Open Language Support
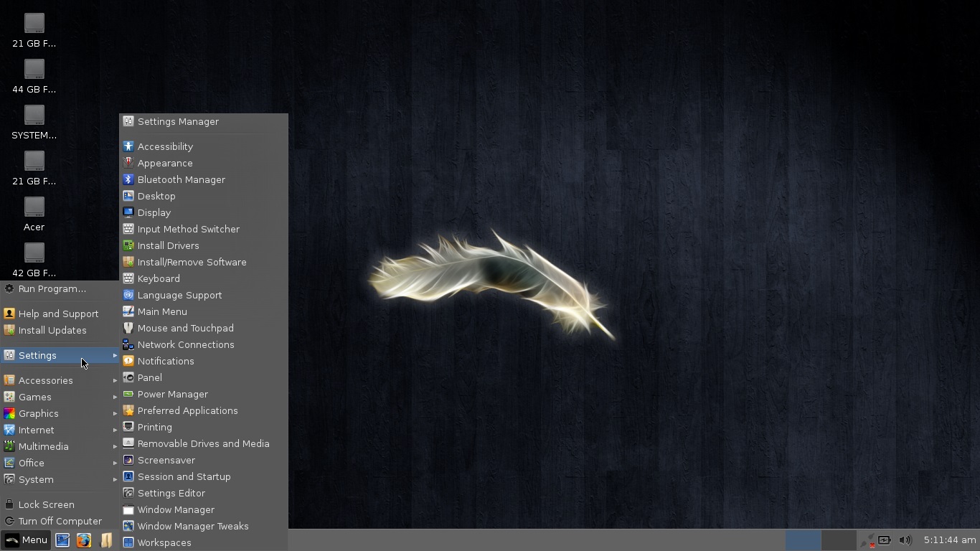 click(204, 295)
